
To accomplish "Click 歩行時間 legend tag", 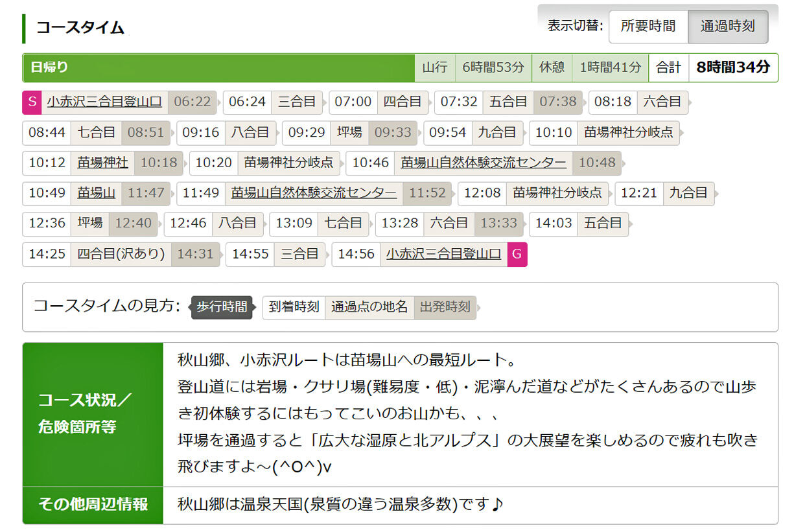I will (222, 307).
